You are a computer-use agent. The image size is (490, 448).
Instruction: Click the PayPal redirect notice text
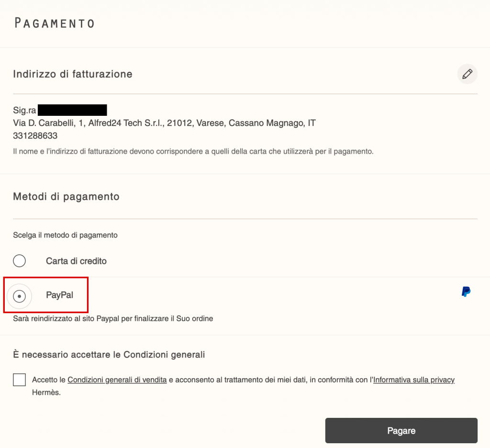click(x=113, y=318)
